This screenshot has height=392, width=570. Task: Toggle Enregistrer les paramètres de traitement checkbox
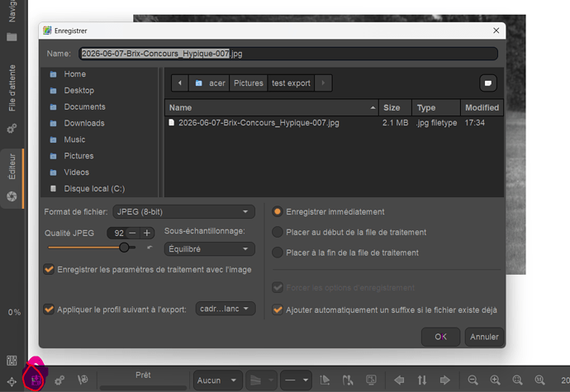point(49,270)
